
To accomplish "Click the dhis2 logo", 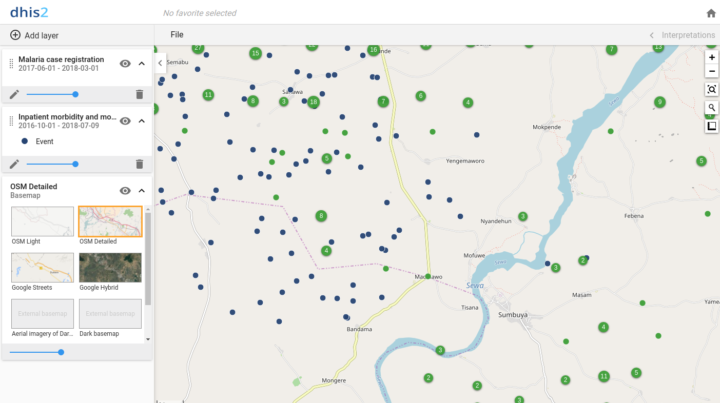I will (29, 12).
